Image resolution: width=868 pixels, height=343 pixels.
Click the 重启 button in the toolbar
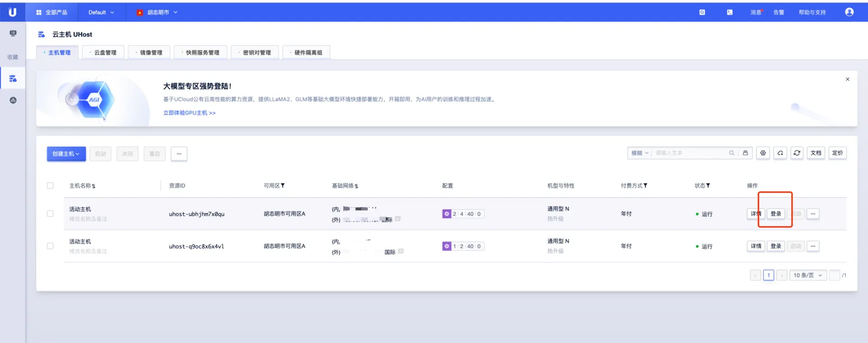click(x=155, y=154)
